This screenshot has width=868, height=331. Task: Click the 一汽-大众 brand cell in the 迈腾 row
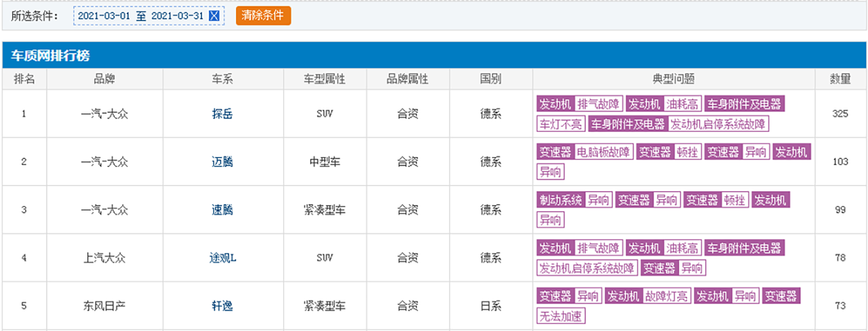tap(105, 162)
